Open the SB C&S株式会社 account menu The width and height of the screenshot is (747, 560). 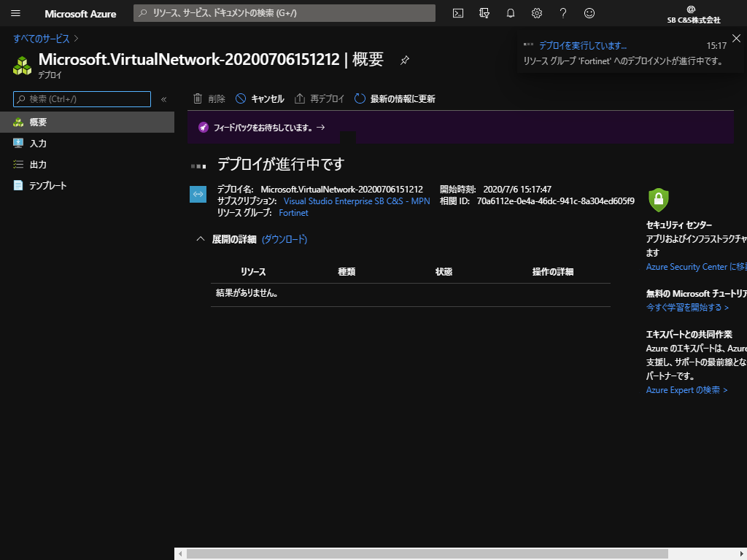click(x=694, y=15)
